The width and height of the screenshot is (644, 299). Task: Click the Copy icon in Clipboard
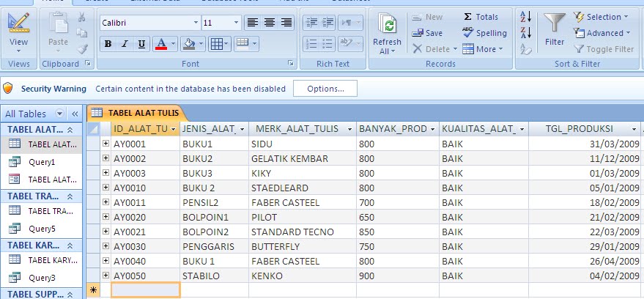(82, 33)
